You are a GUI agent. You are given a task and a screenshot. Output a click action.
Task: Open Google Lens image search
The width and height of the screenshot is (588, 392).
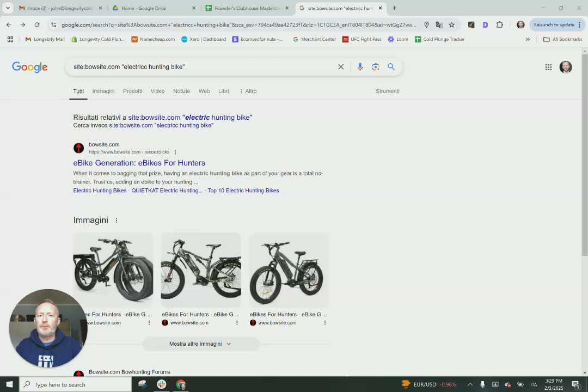pos(375,67)
